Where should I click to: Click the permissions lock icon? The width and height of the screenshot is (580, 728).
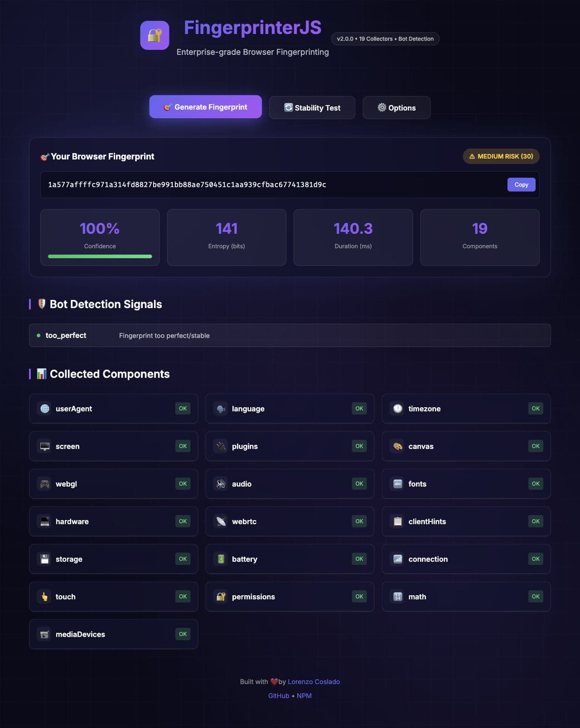click(221, 597)
